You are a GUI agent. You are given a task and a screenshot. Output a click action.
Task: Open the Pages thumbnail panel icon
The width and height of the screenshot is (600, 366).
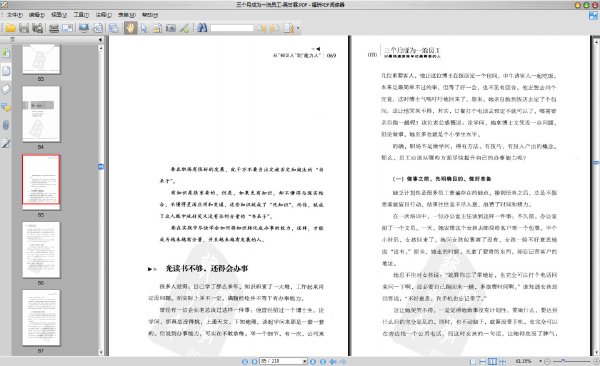[6, 71]
